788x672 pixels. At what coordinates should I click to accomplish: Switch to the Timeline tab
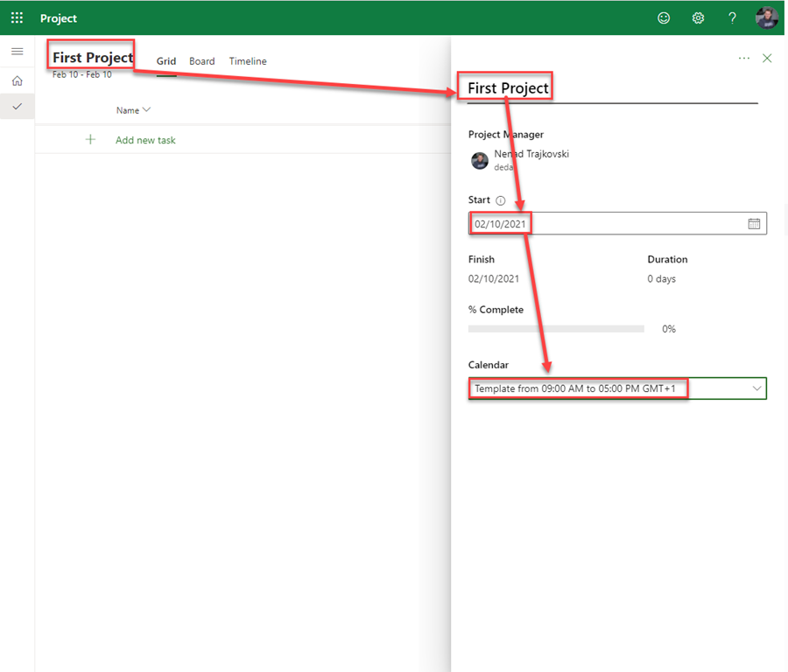(x=248, y=61)
